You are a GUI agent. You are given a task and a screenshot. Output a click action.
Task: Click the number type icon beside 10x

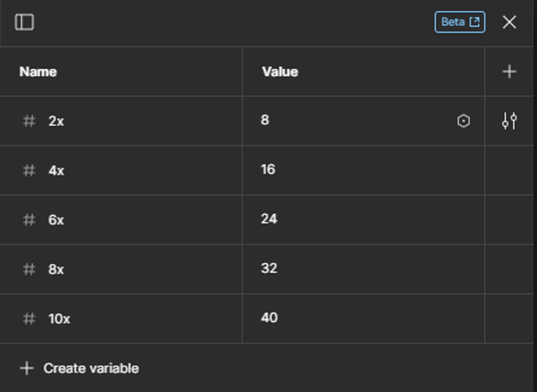(28, 318)
